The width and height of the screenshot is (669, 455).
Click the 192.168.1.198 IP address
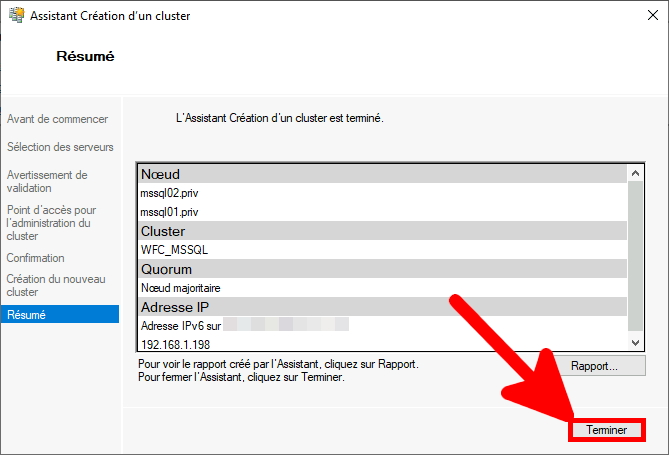pos(175,344)
